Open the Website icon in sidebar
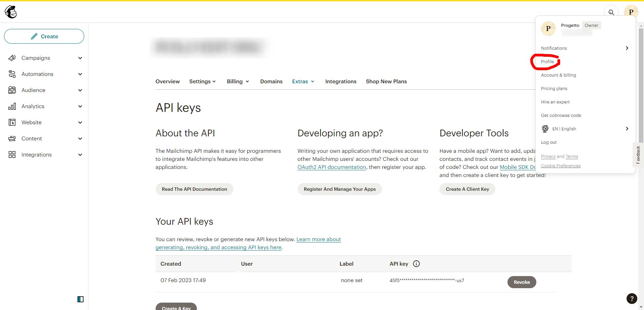This screenshot has width=644, height=310. point(12,122)
